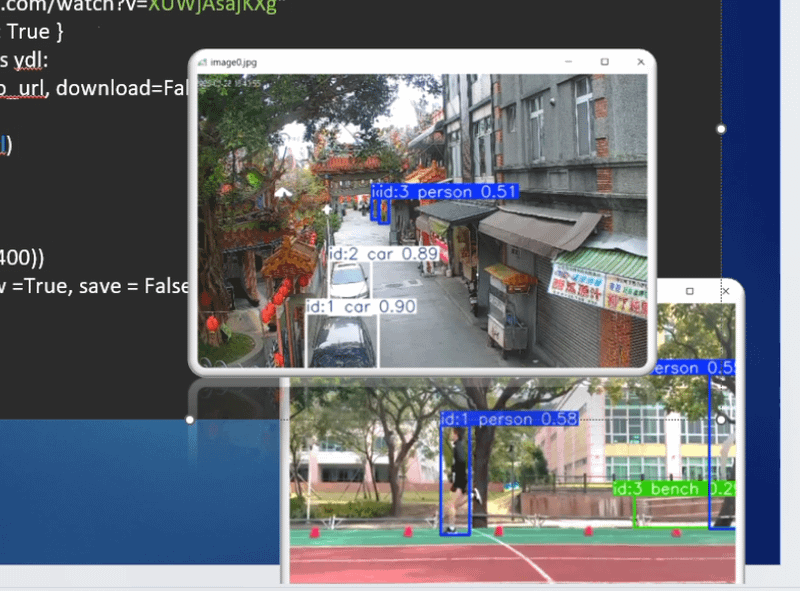The height and width of the screenshot is (591, 800).
Task: Click the runner inside the blue box
Action: point(457,475)
